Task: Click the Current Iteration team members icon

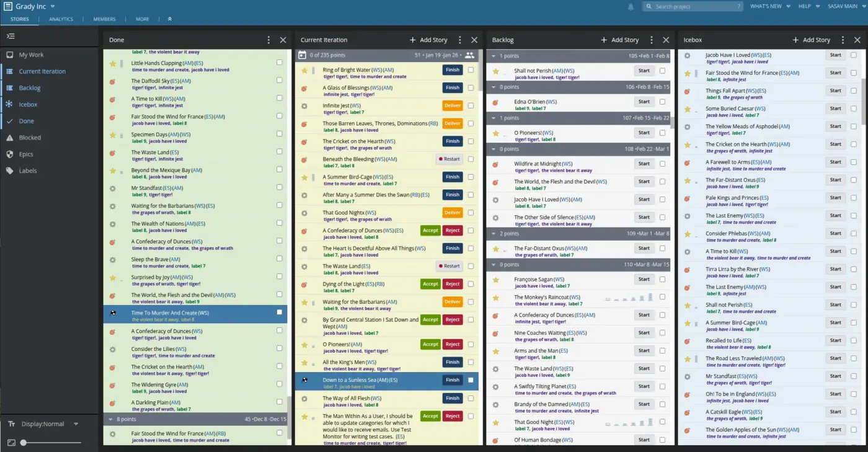Action: pos(469,55)
